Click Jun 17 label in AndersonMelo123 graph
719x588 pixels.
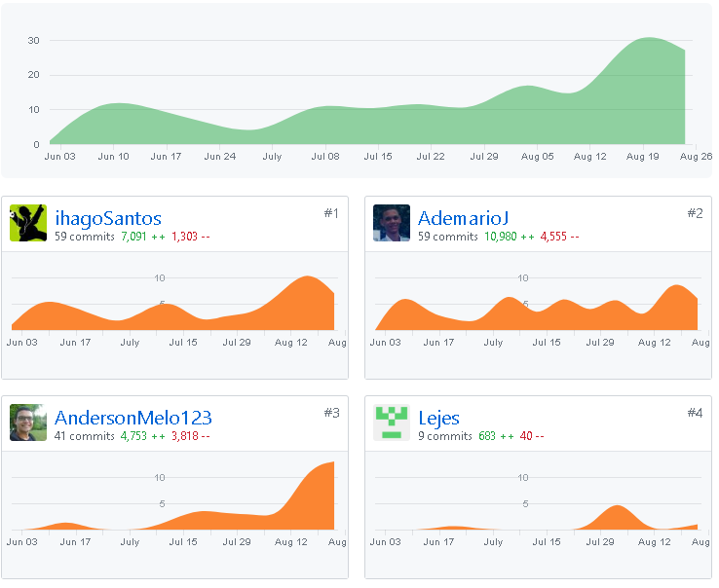[75, 542]
